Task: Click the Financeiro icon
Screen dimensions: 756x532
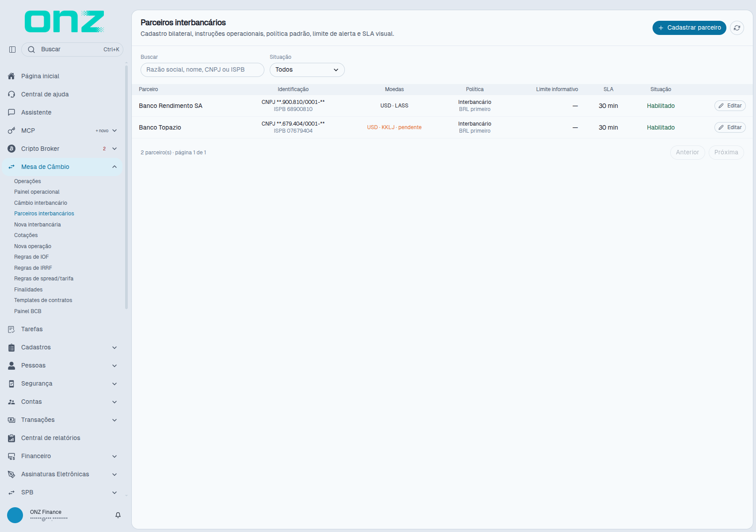Action: [x=11, y=456]
